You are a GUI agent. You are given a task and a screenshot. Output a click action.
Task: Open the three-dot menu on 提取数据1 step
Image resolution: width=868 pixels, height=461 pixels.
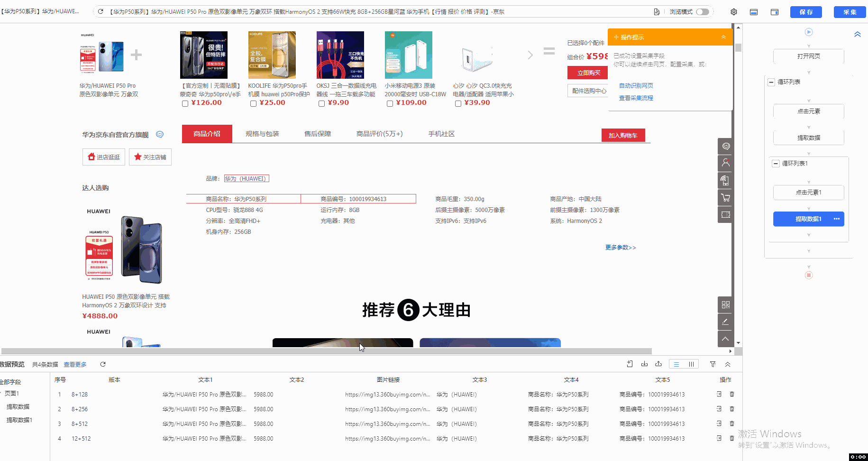(836, 219)
